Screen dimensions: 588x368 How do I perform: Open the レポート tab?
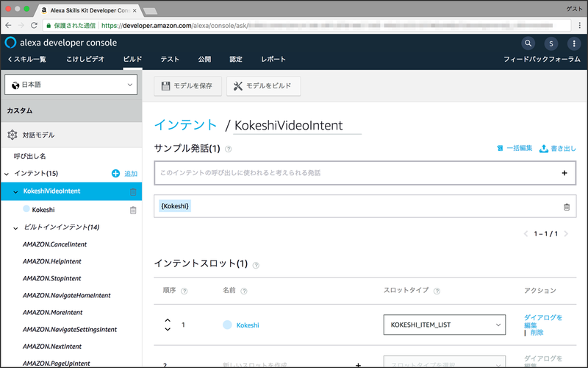click(273, 59)
